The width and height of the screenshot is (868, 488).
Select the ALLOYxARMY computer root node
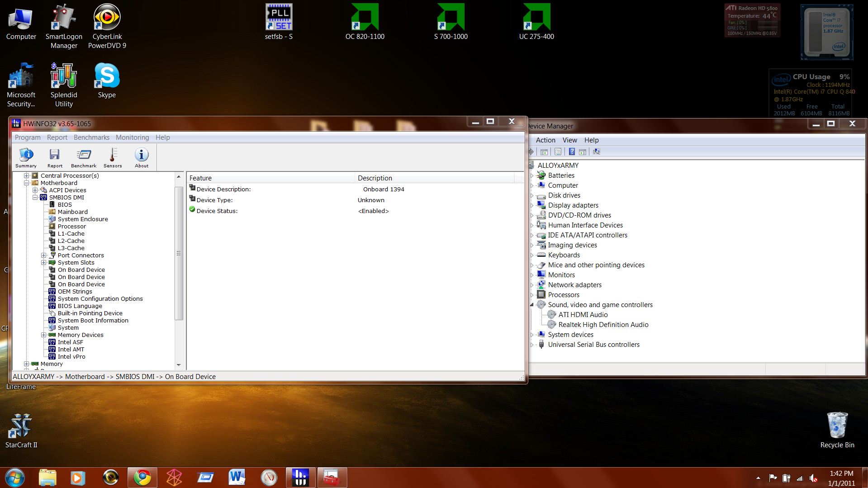(558, 166)
